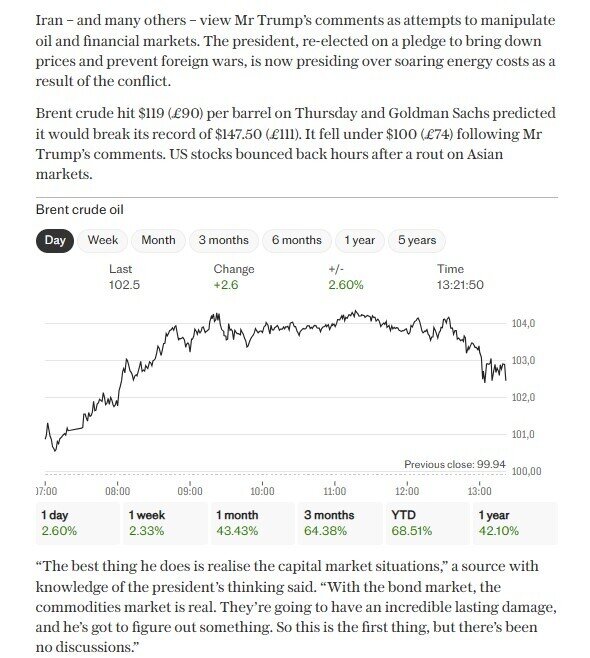Click the 10:00 marker on time axis
Viewport: 590px width, 658px height.
(x=262, y=491)
